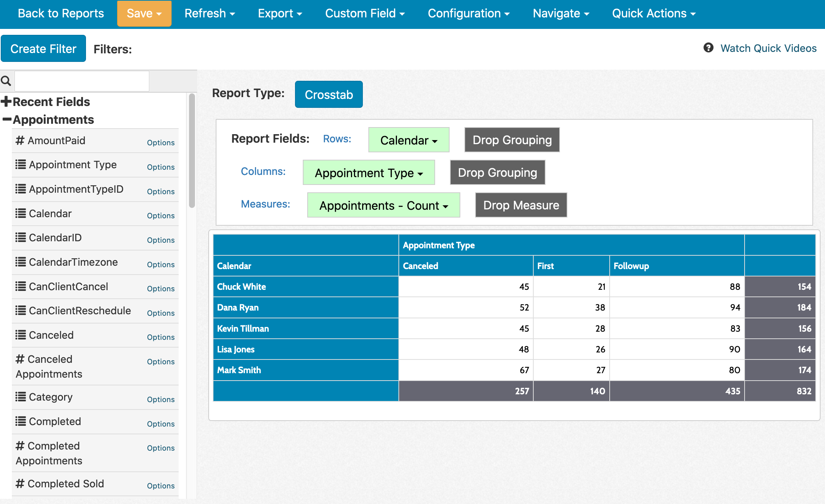Open the Calendar rows dropdown
Image resolution: width=825 pixels, height=504 pixels.
[x=408, y=140]
